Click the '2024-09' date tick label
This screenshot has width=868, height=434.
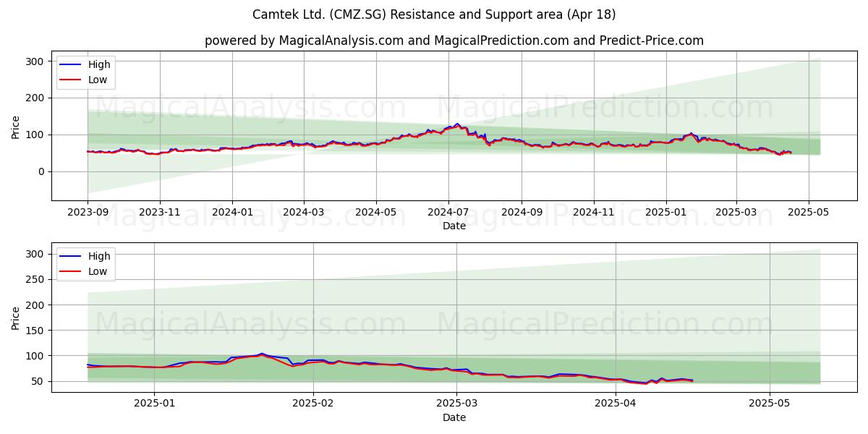pos(522,212)
